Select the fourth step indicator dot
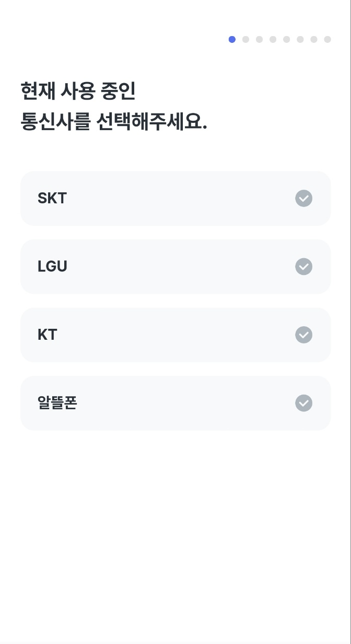The width and height of the screenshot is (351, 644). pyautogui.click(x=273, y=39)
